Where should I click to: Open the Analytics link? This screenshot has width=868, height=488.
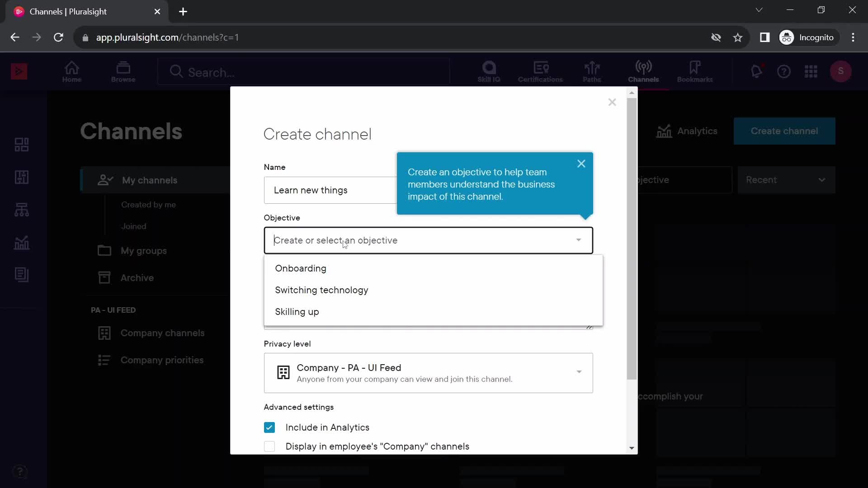[687, 131]
